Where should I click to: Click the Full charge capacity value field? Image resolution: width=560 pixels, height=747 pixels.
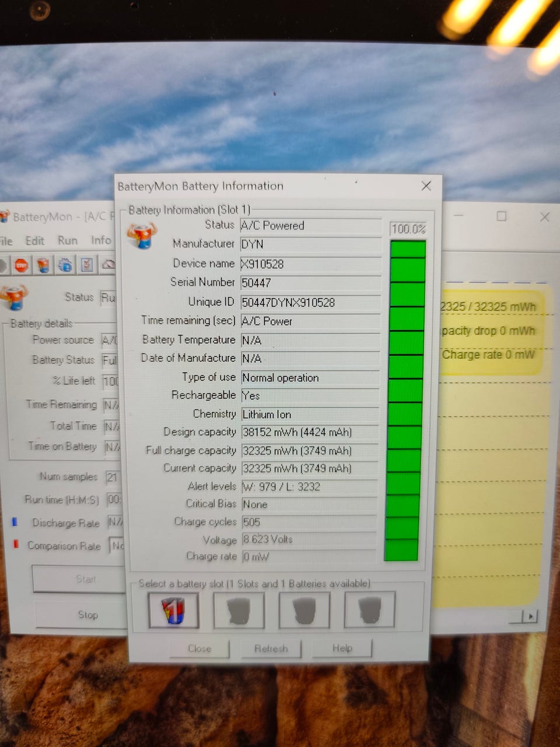point(309,451)
